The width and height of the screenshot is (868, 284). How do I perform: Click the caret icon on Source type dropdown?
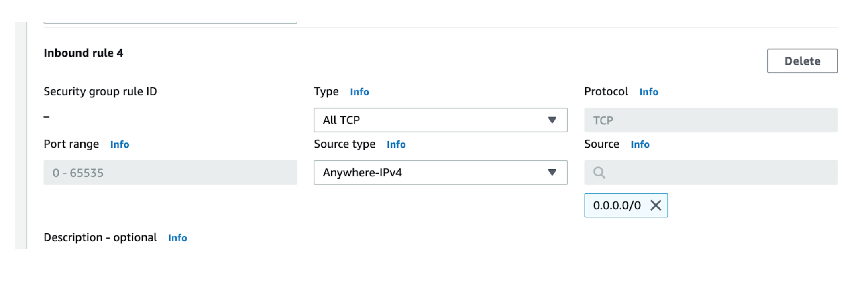553,172
